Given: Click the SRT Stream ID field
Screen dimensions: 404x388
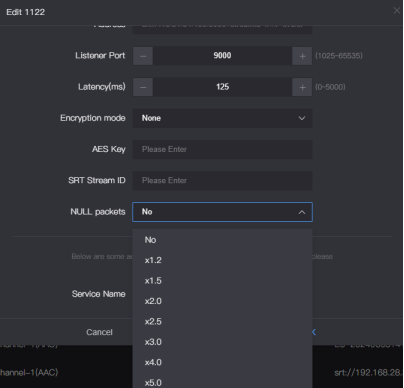Looking at the screenshot, I should pyautogui.click(x=222, y=181).
